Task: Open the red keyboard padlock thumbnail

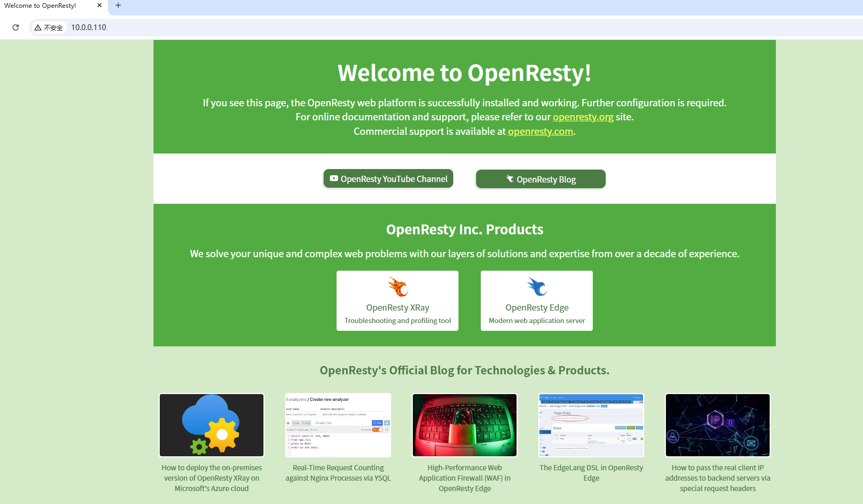Action: [x=465, y=425]
